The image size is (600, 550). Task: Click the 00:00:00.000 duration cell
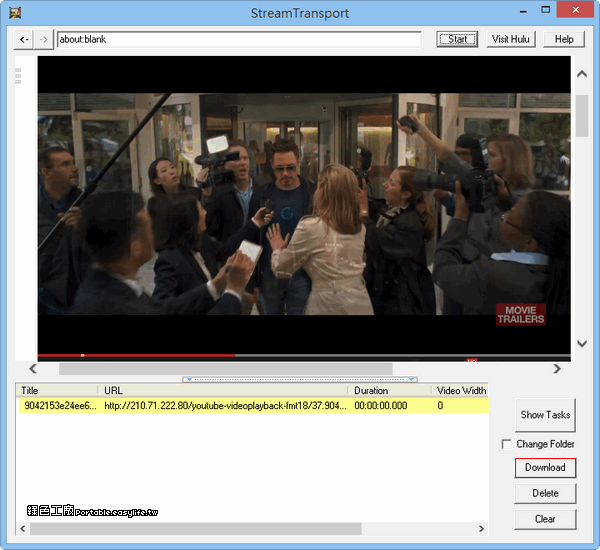381,405
